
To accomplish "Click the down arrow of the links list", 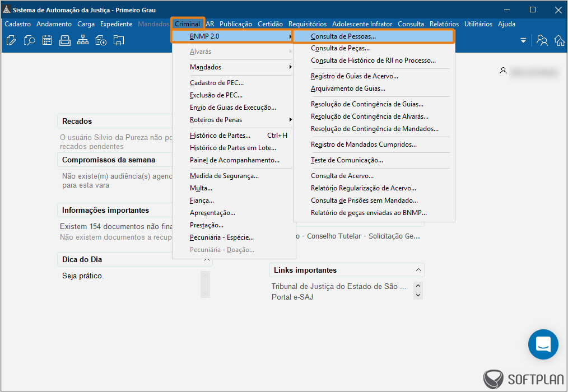I will click(418, 295).
